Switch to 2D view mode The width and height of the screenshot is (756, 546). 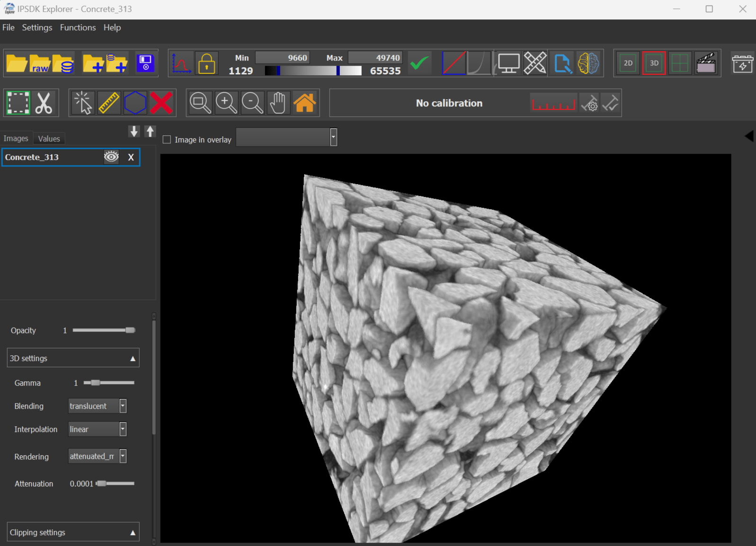coord(628,63)
